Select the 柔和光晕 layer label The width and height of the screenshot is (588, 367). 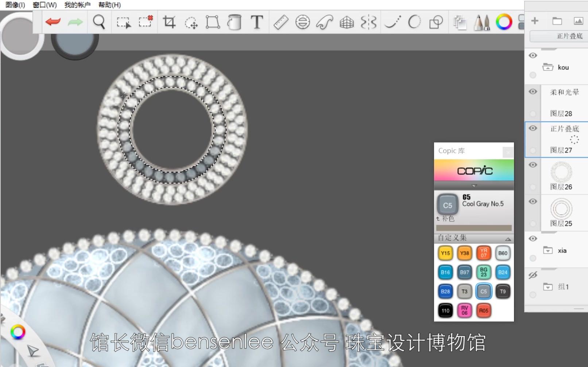pos(564,92)
